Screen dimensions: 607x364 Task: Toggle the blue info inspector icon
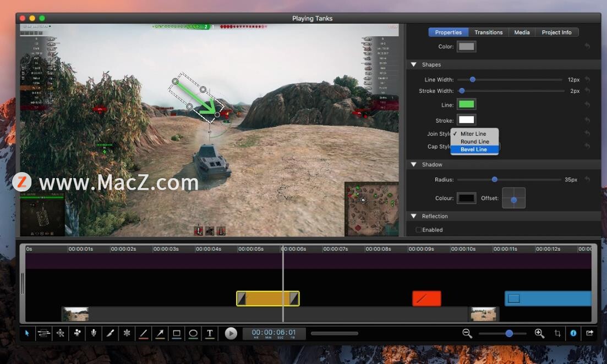click(x=573, y=333)
